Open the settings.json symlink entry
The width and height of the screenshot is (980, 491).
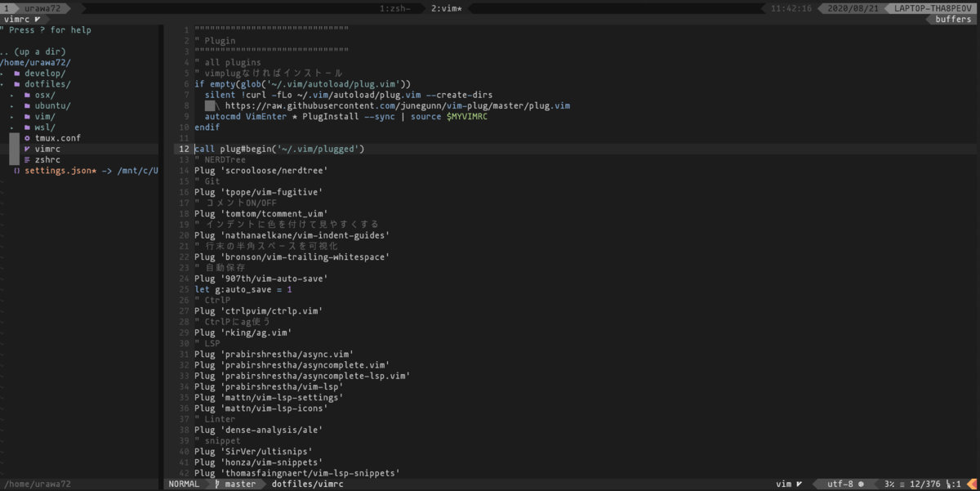91,172
